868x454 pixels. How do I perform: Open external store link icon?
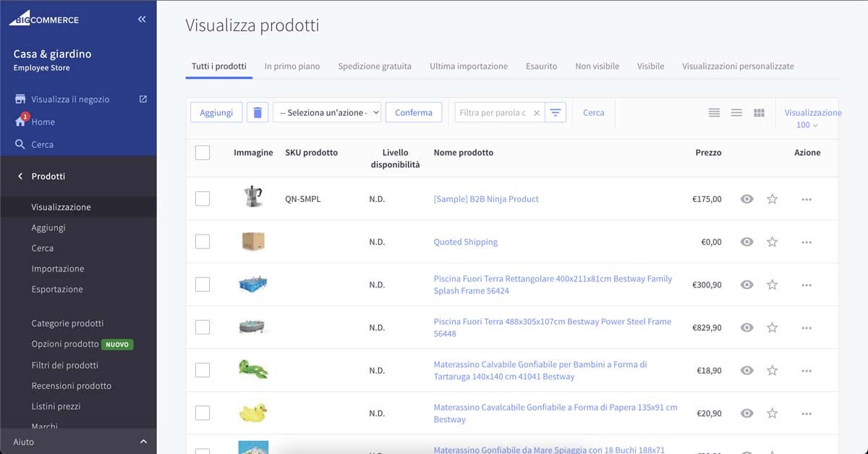click(142, 99)
